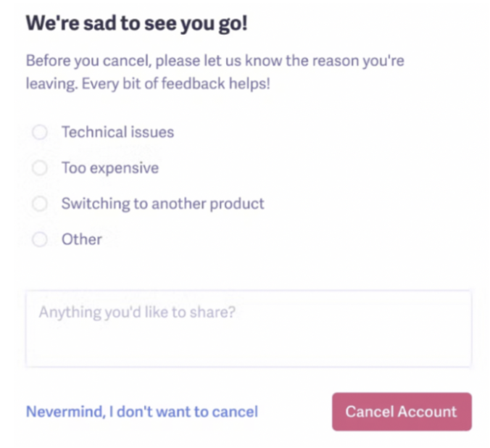The width and height of the screenshot is (490, 448).
Task: Click the "We're sad to see you go!" heading
Action: (x=137, y=23)
